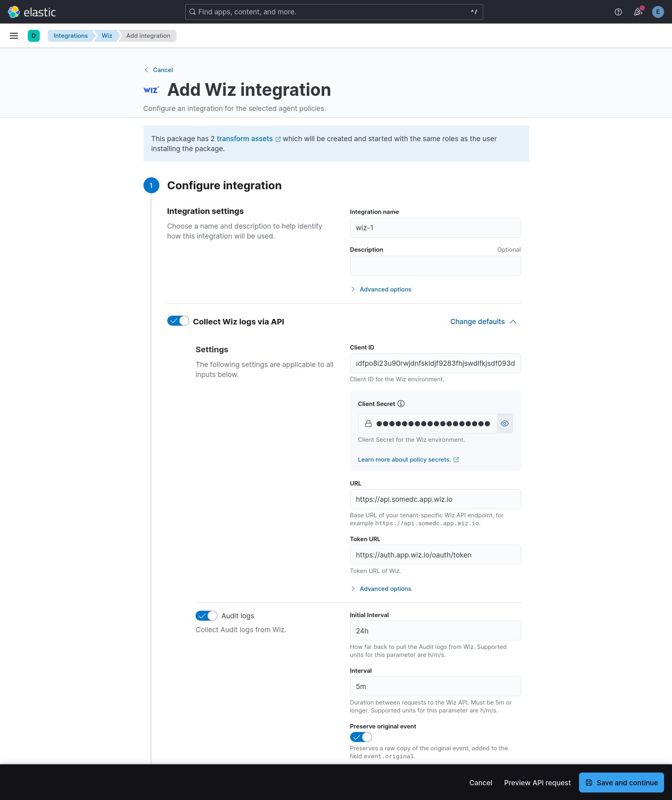Click the back chevron beside Cancel

[146, 70]
